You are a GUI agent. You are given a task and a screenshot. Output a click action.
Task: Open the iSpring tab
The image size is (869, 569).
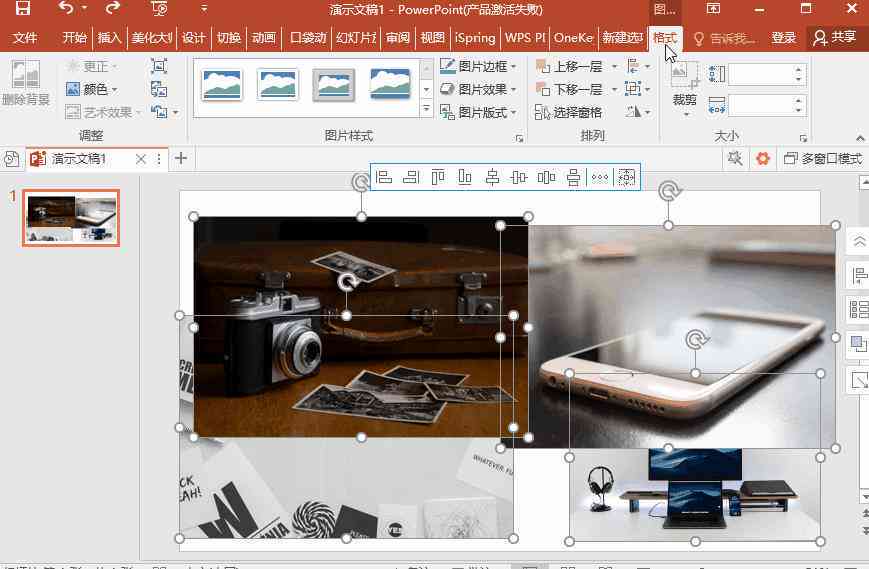pos(475,38)
